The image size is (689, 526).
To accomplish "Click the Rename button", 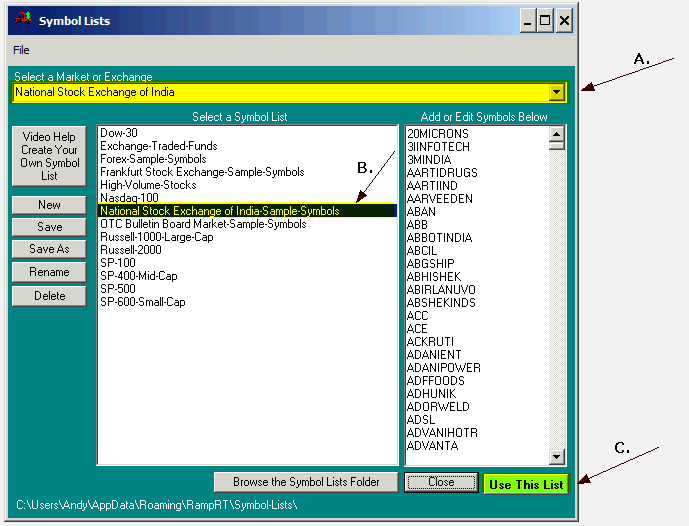I will [x=49, y=272].
